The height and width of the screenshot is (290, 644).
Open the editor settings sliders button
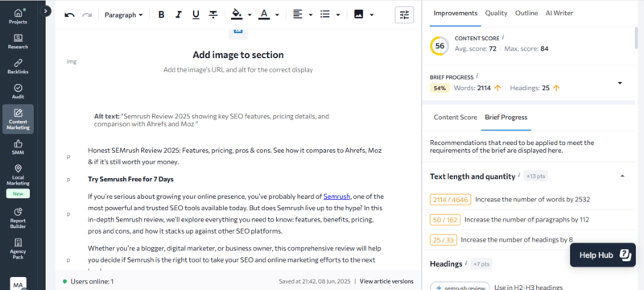[404, 14]
